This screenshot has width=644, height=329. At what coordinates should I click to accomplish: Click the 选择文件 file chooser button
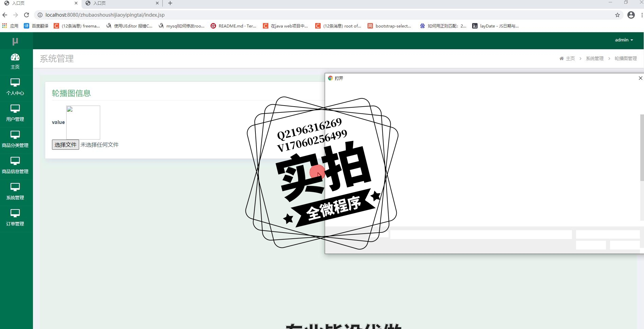(66, 145)
